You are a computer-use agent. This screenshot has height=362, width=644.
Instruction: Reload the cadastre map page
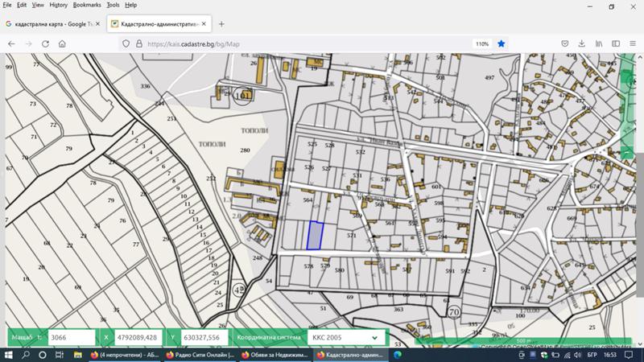click(x=44, y=43)
